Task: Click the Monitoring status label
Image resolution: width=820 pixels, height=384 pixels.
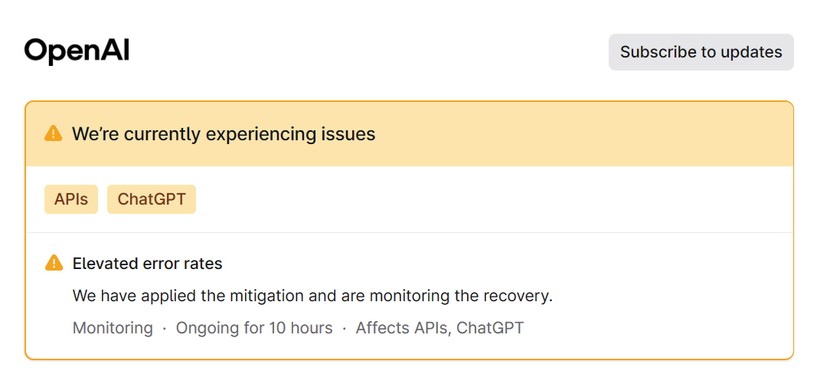Action: point(112,328)
